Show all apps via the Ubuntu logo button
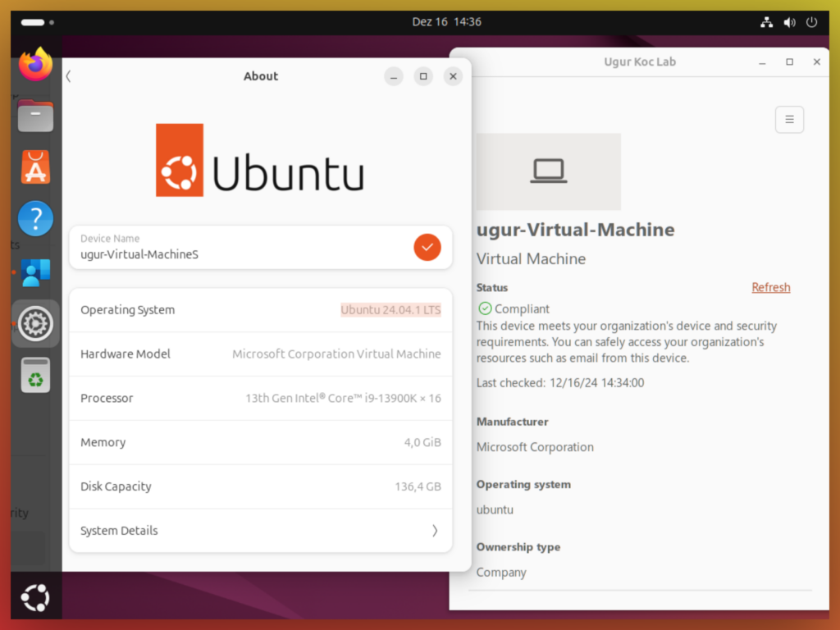The width and height of the screenshot is (840, 630). pyautogui.click(x=34, y=597)
